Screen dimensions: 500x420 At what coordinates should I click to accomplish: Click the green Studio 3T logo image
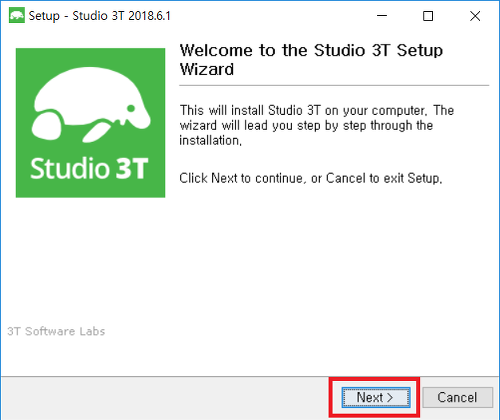click(x=90, y=123)
